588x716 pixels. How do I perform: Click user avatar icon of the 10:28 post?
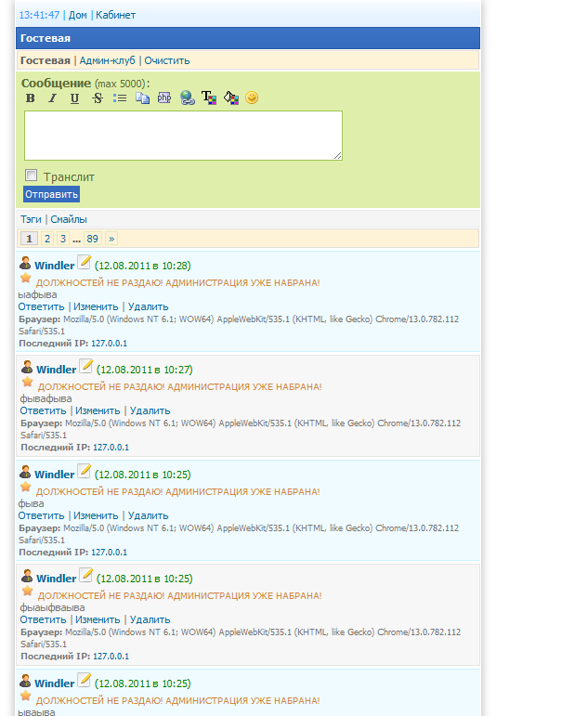(x=25, y=263)
